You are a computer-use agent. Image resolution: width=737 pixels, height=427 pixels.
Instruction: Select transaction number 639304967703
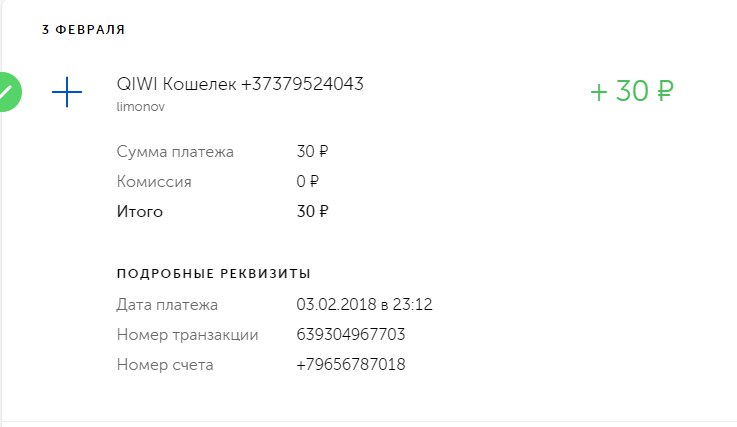[351, 335]
